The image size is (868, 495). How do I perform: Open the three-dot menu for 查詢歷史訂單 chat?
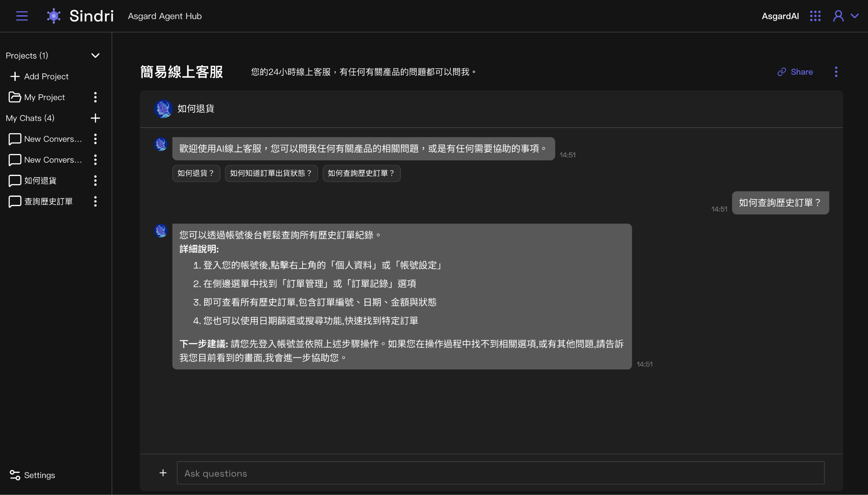(96, 201)
